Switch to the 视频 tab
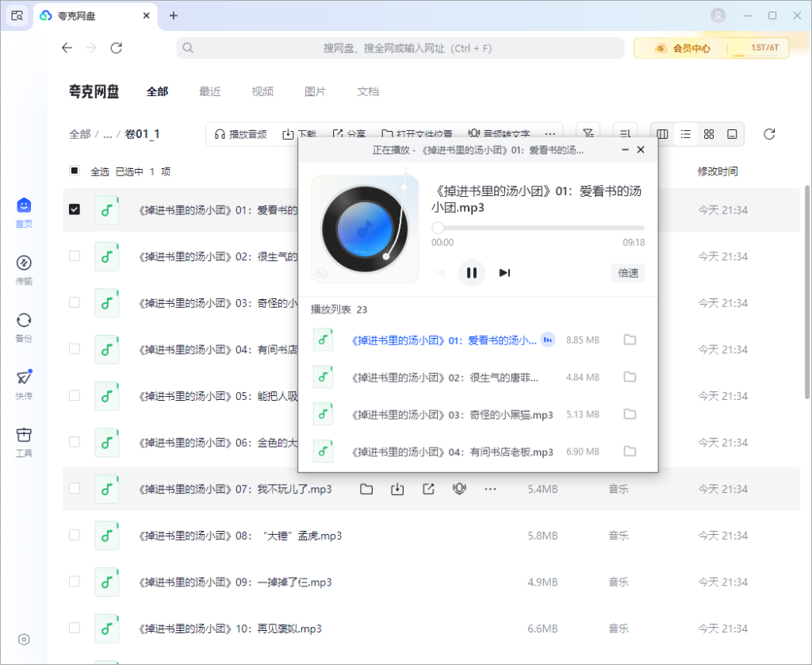Image resolution: width=812 pixels, height=665 pixels. tap(262, 91)
